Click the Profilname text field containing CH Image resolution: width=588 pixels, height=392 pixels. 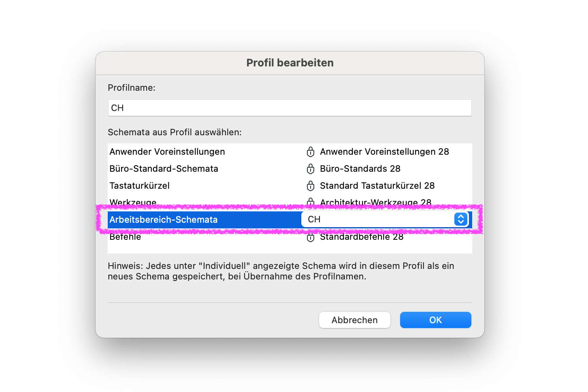coord(290,108)
